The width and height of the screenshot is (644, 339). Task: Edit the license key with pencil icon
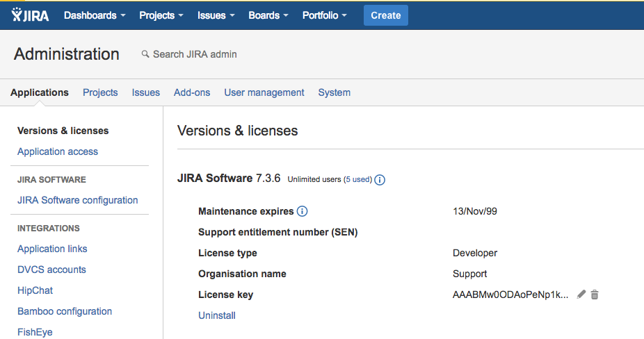[x=581, y=295]
